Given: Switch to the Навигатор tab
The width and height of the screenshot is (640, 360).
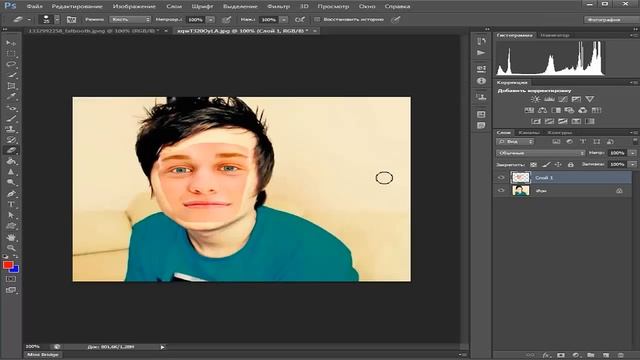Looking at the screenshot, I should click(554, 35).
